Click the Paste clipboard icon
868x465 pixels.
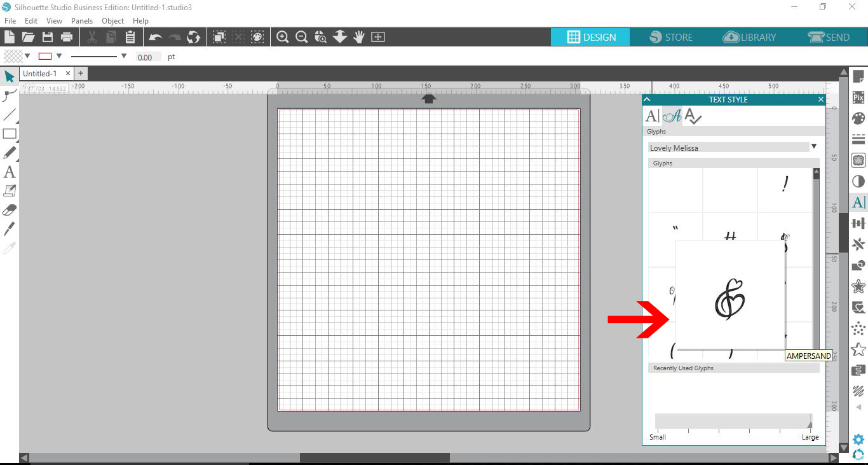(x=130, y=37)
